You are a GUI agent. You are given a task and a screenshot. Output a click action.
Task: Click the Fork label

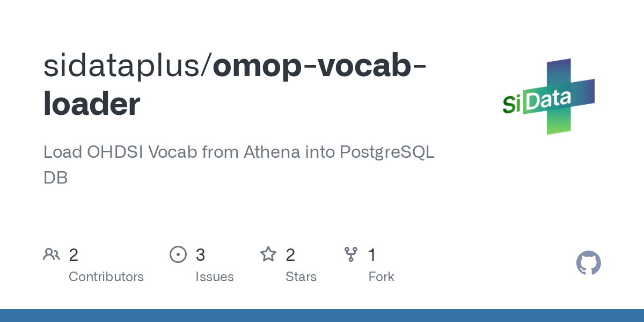click(x=382, y=277)
